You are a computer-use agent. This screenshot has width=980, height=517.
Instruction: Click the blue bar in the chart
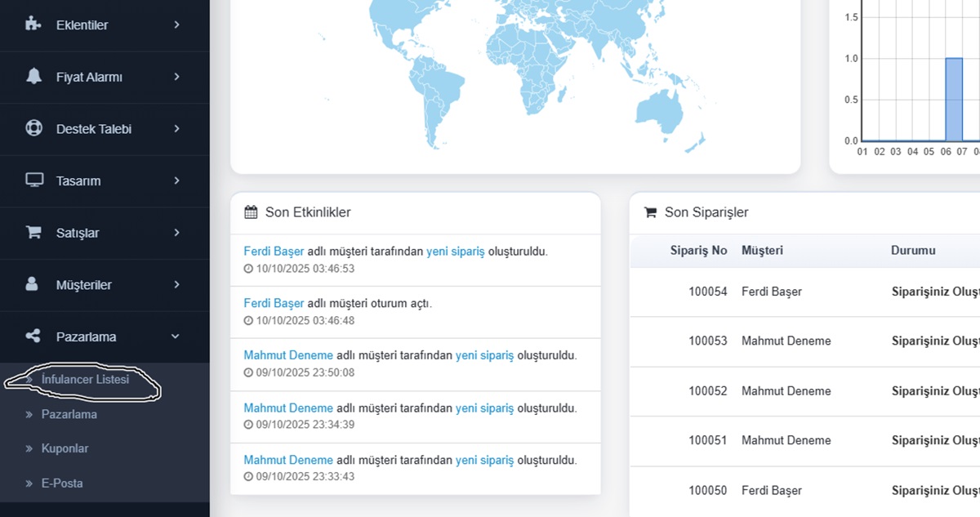(954, 100)
